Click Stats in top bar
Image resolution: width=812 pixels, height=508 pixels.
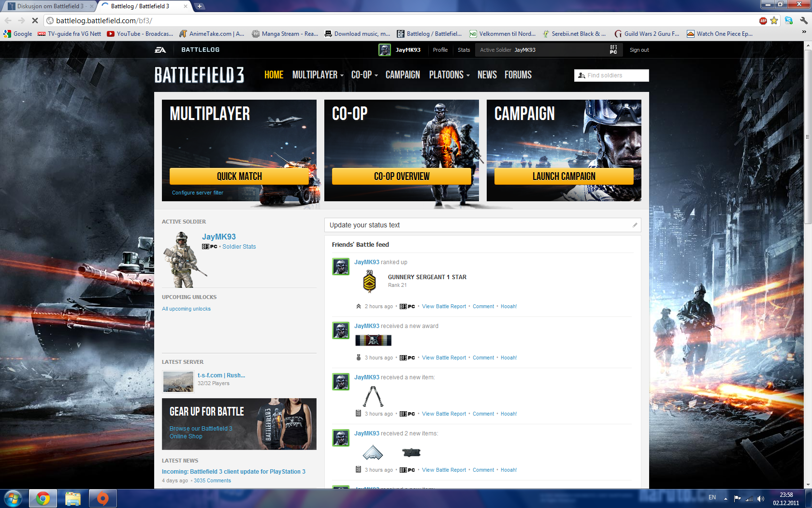pyautogui.click(x=464, y=50)
